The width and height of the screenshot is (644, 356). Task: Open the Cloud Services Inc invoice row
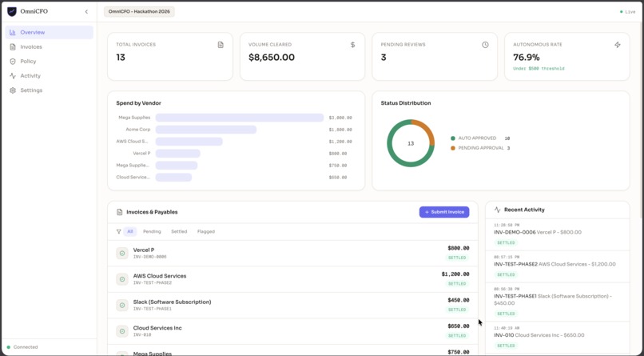point(293,331)
